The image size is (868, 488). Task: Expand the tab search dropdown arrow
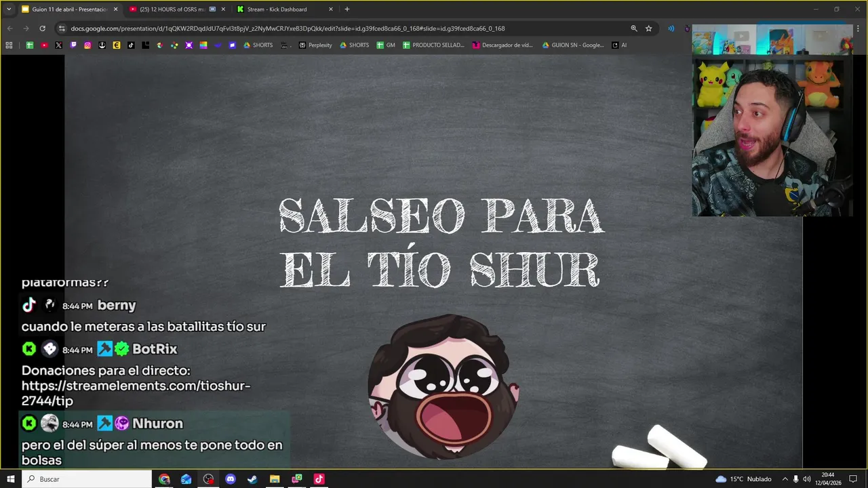coord(9,9)
